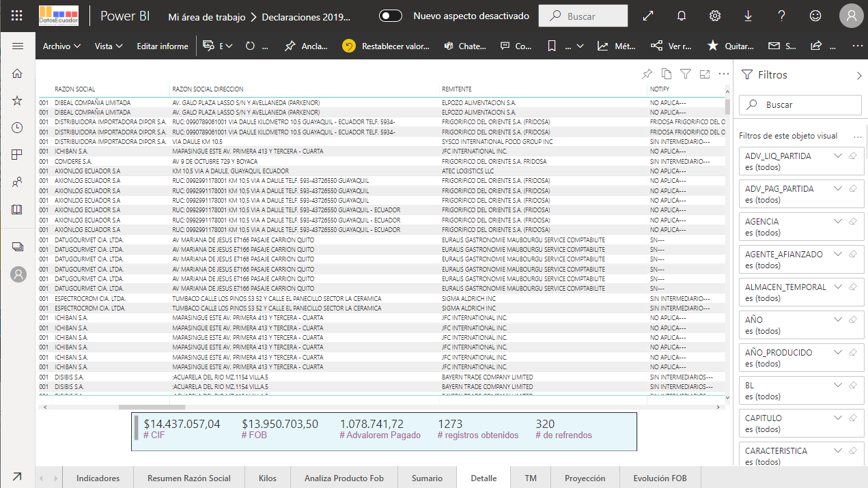This screenshot has height=488, width=868.
Task: Click the Filtros pane search field
Action: [x=801, y=105]
